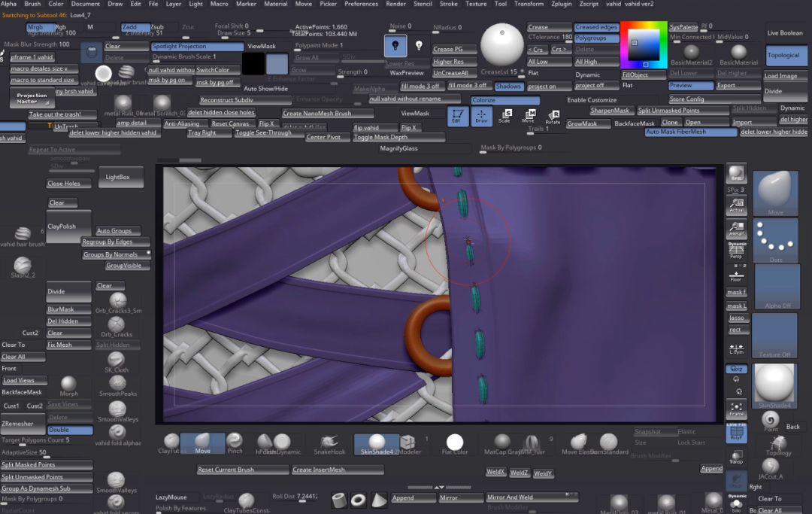Select the Move brush in bottom shelf
This screenshot has width=812, height=514.
(202, 444)
